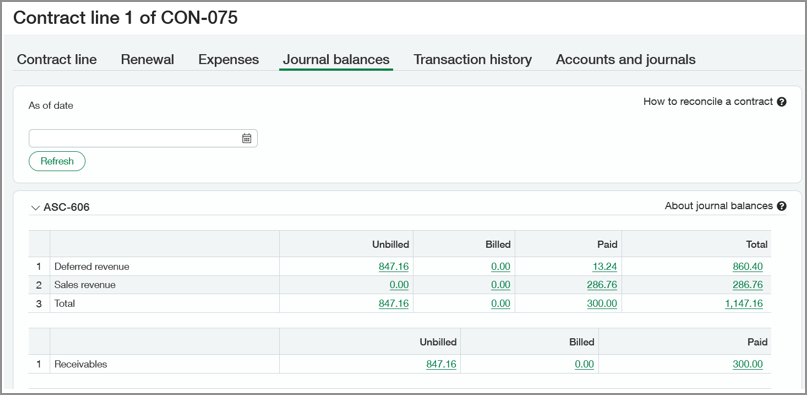Viewport: 807px width, 395px height.
Task: Open Total row Billed 0.00 amount
Action: click(x=500, y=303)
